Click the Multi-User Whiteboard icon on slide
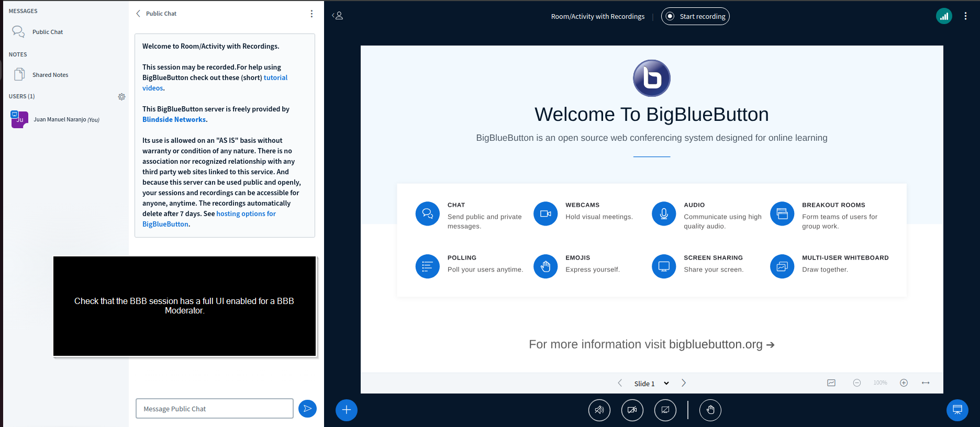 (782, 267)
